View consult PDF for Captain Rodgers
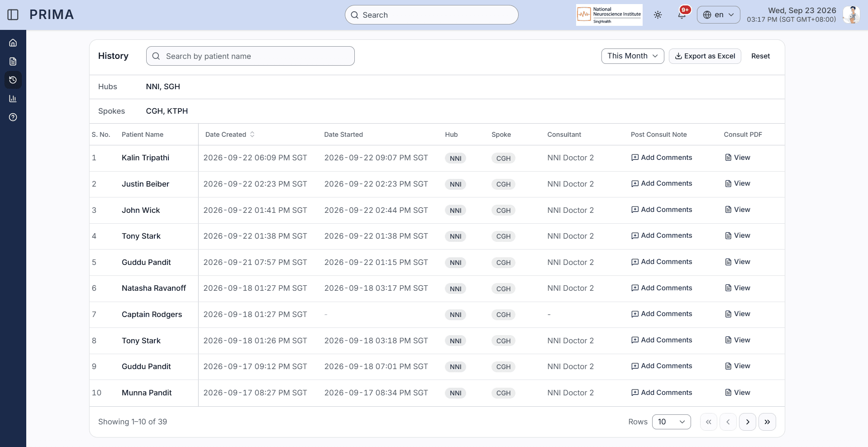 point(737,314)
